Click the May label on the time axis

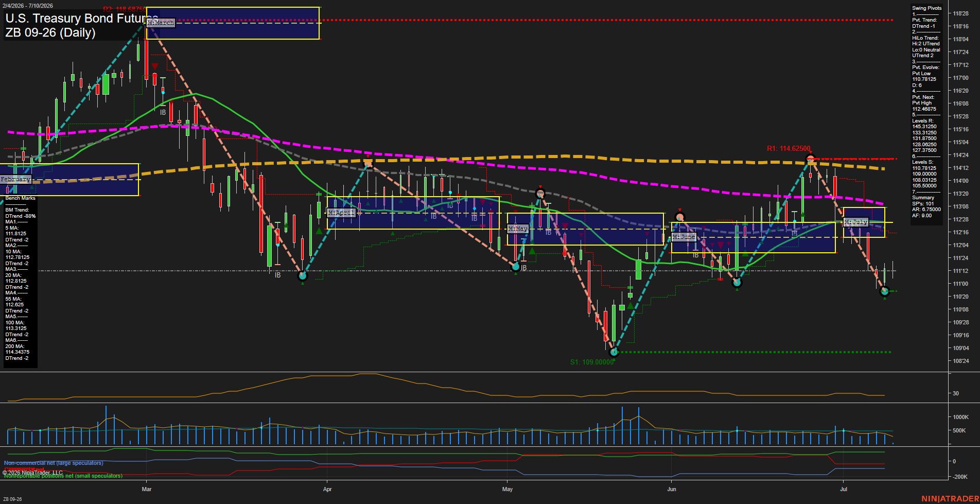(507, 489)
